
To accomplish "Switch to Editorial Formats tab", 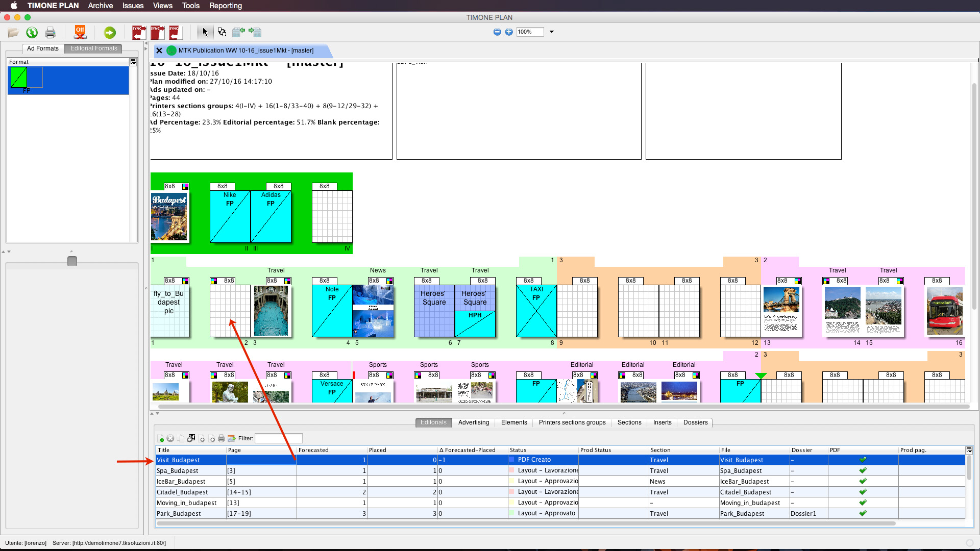I will 94,48.
